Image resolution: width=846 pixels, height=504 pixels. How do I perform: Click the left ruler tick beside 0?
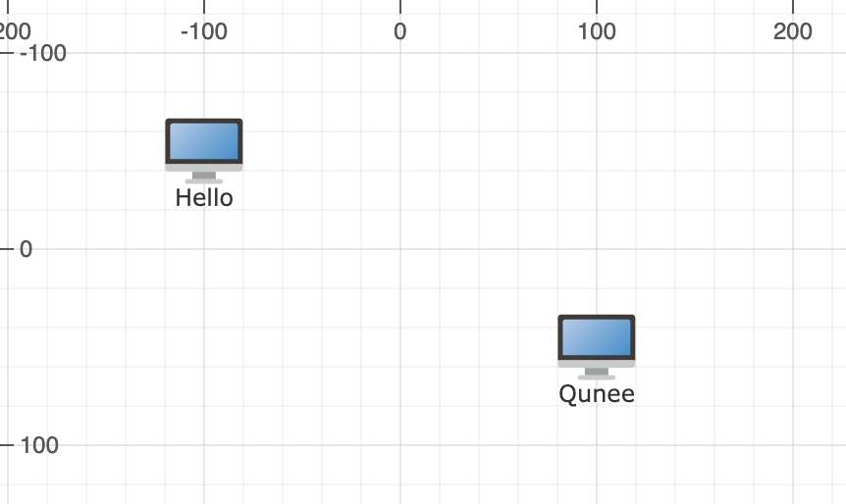tap(7, 249)
